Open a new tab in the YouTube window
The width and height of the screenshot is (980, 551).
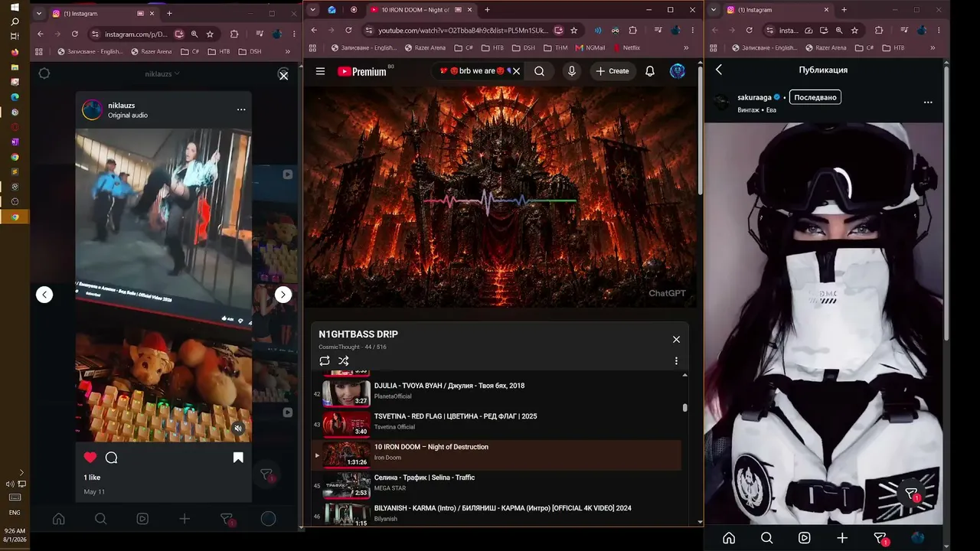point(487,10)
